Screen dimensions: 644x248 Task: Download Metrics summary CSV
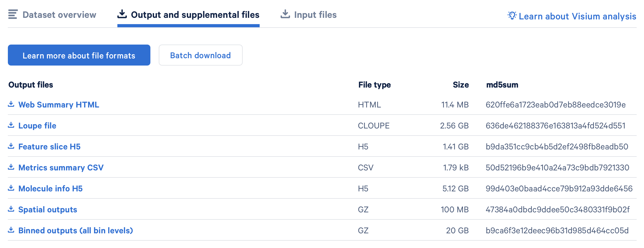point(61,168)
